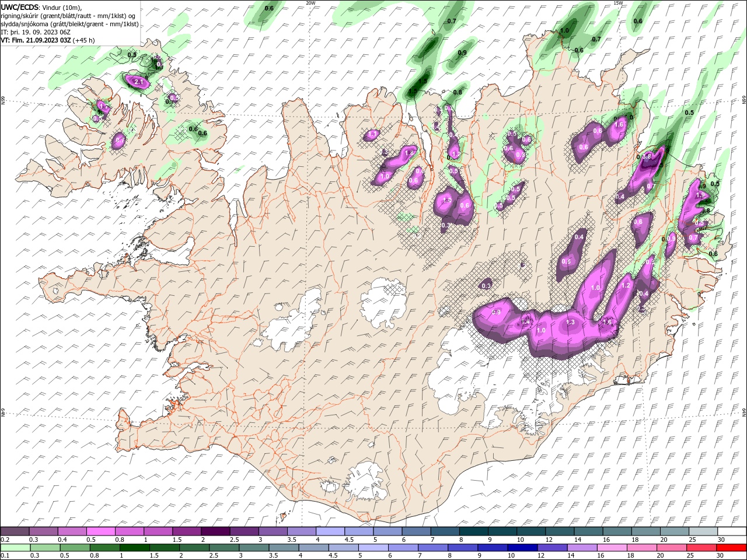This screenshot has width=747, height=560.
Task: Click the UWC/ECDS title in the info box
Action: pos(20,7)
